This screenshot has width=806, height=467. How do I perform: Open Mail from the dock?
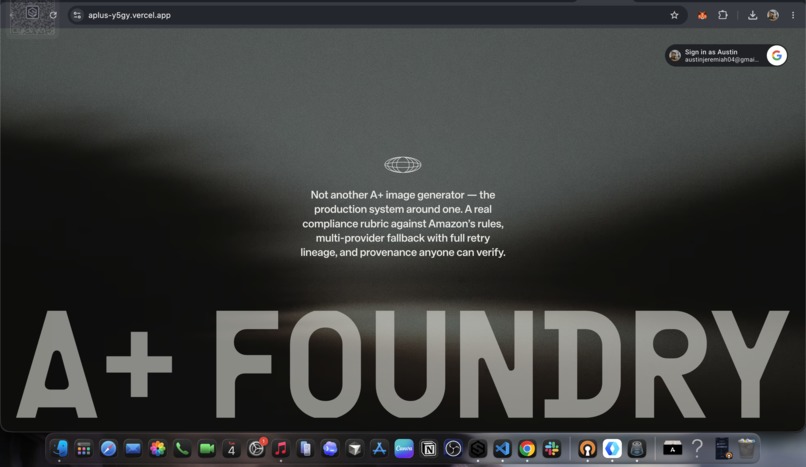tap(133, 449)
